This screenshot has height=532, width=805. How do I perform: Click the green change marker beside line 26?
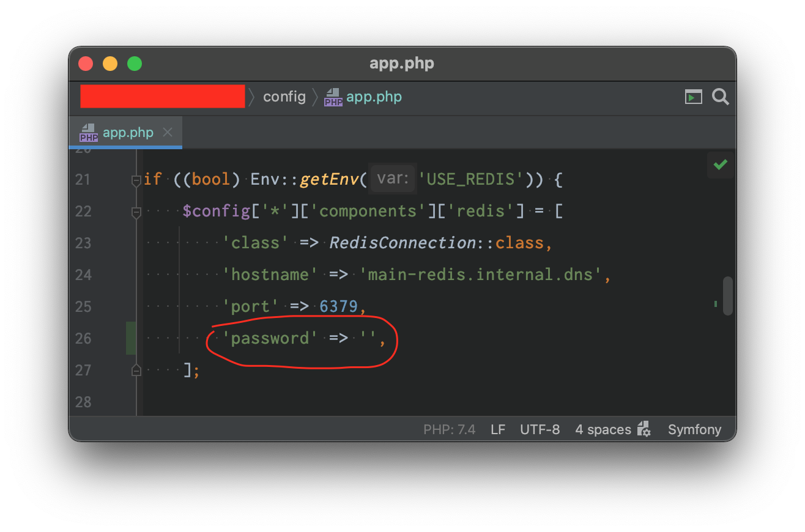pyautogui.click(x=130, y=338)
